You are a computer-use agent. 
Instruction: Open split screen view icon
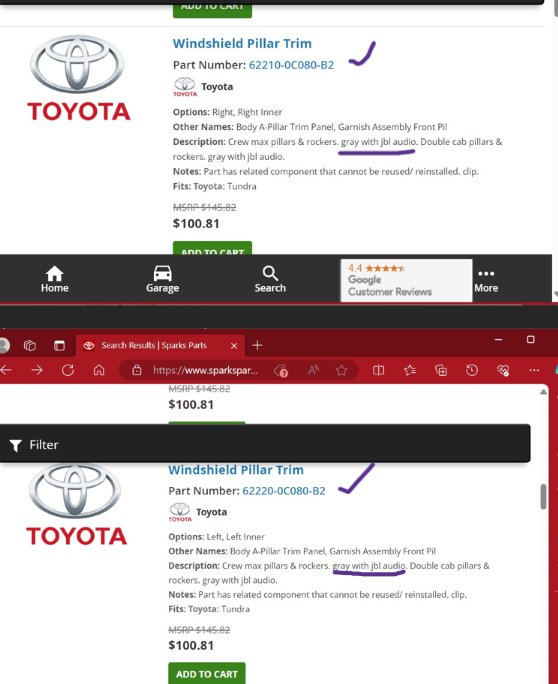379,370
